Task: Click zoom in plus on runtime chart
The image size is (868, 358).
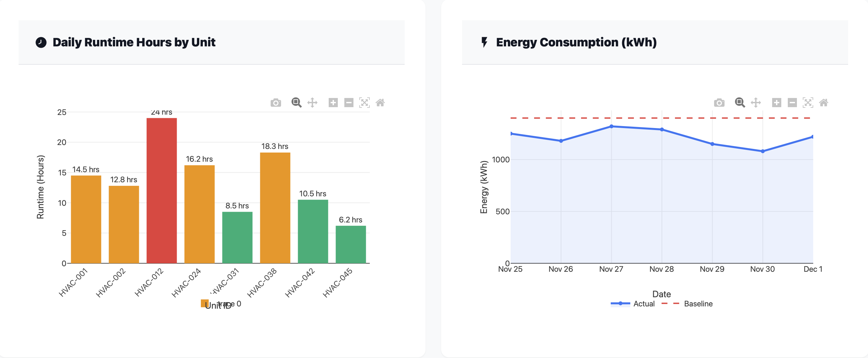Action: coord(333,103)
